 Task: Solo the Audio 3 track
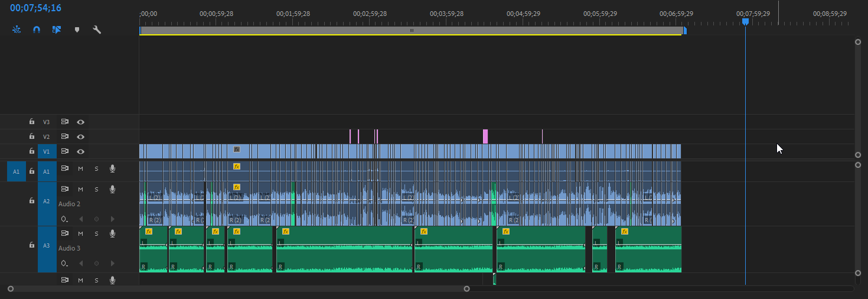tap(96, 233)
